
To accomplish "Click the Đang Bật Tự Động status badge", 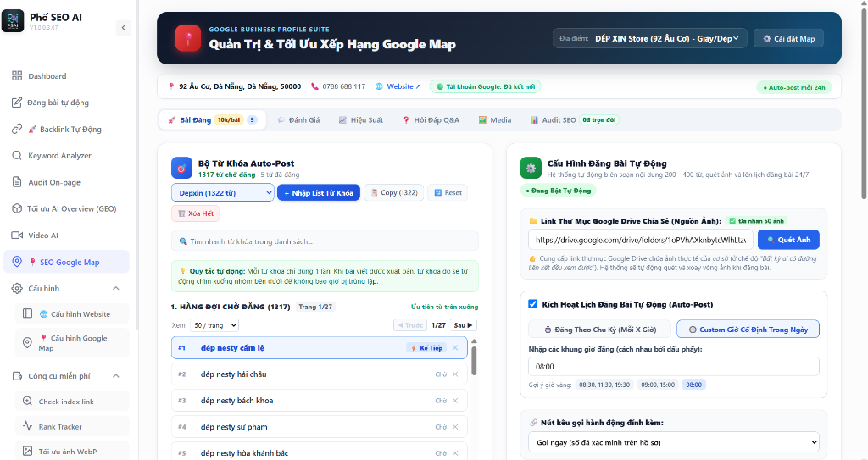I will click(x=558, y=191).
